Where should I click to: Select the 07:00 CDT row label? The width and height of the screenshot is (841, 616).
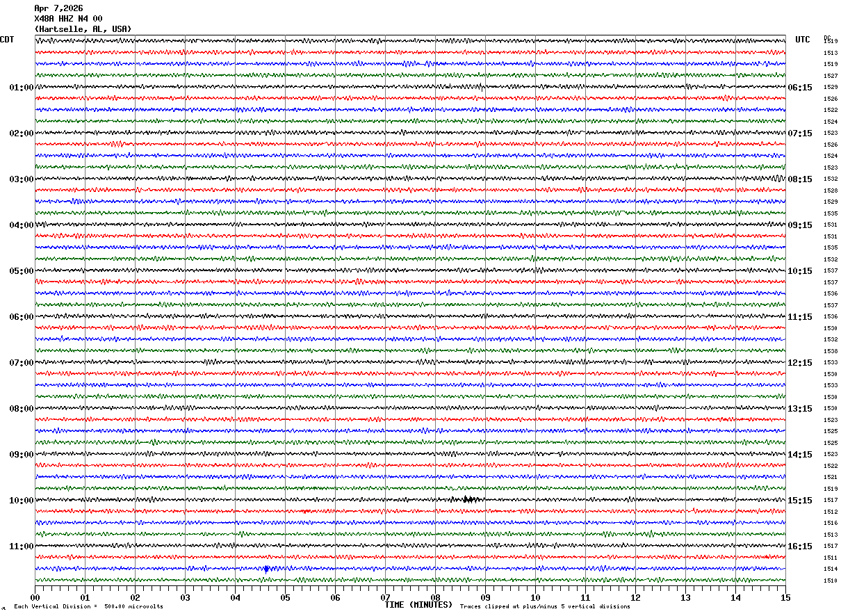click(22, 363)
